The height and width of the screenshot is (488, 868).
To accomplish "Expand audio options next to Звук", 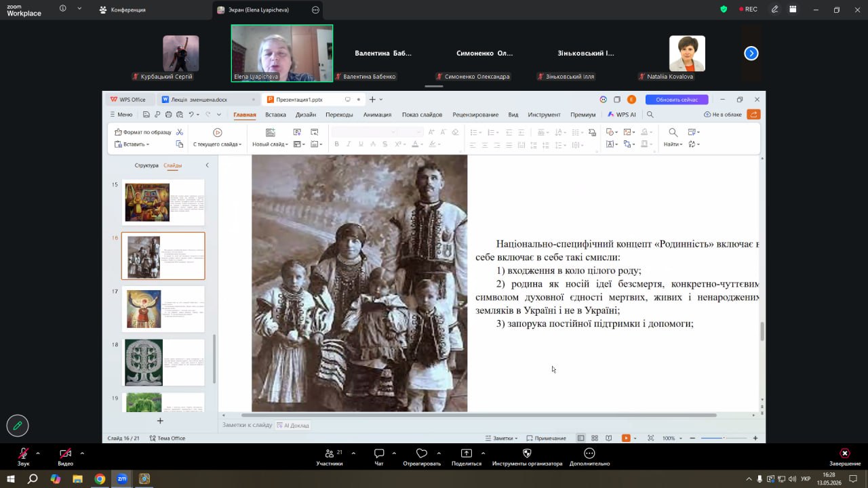I will pyautogui.click(x=38, y=453).
